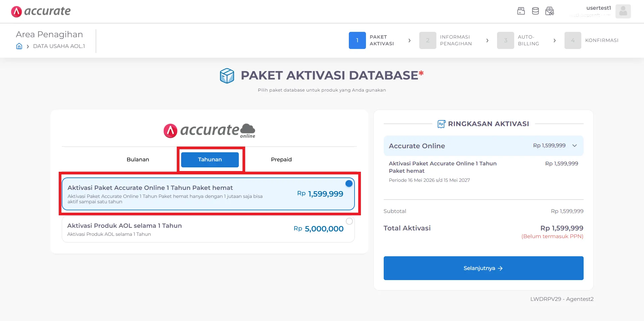Screen dimensions: 644x321
Task: Click chevron after Paket Aktivasi step
Action: [x=409, y=41]
